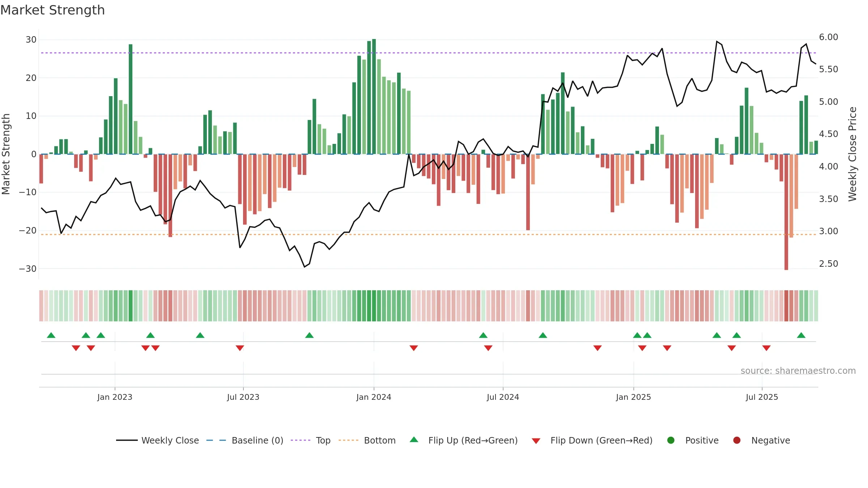The image size is (868, 488).
Task: Click the Jan 2023 x-axis label
Action: 115,397
